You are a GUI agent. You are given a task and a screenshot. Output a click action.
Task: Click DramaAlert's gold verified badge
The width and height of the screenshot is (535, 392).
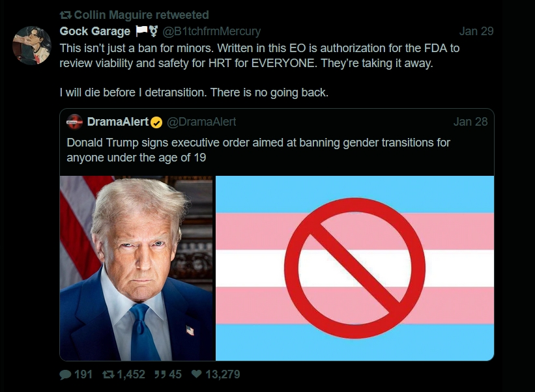click(156, 122)
